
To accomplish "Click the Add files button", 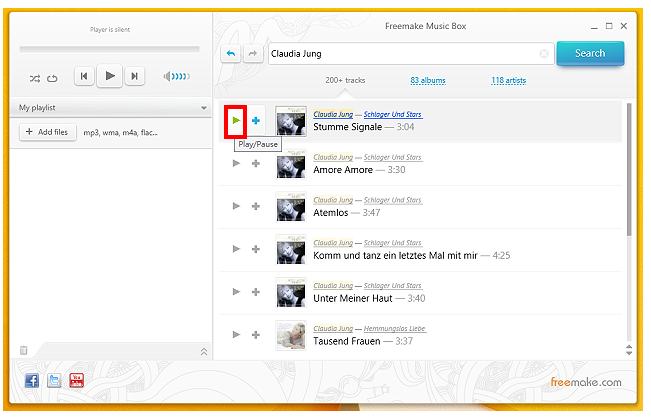I will coord(48,132).
